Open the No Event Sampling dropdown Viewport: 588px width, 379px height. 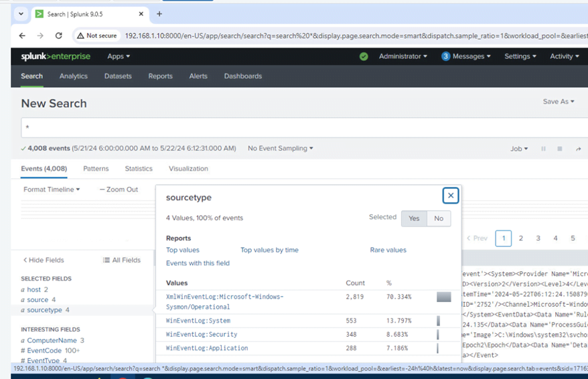[x=281, y=149]
